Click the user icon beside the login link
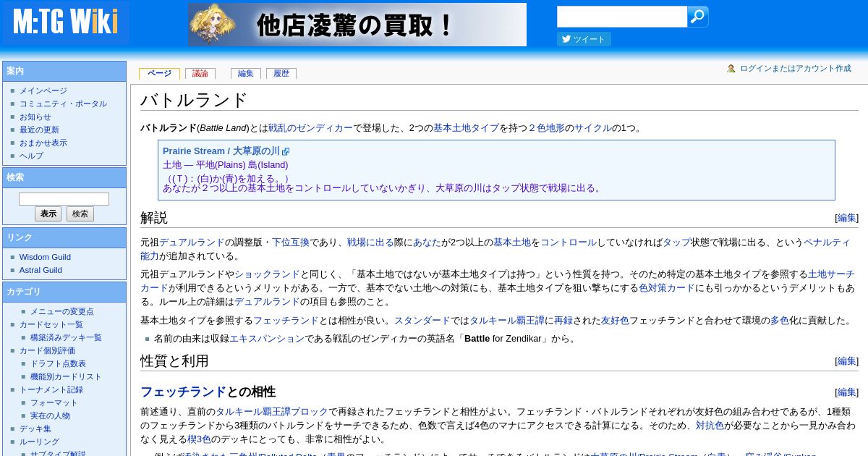 tap(731, 68)
